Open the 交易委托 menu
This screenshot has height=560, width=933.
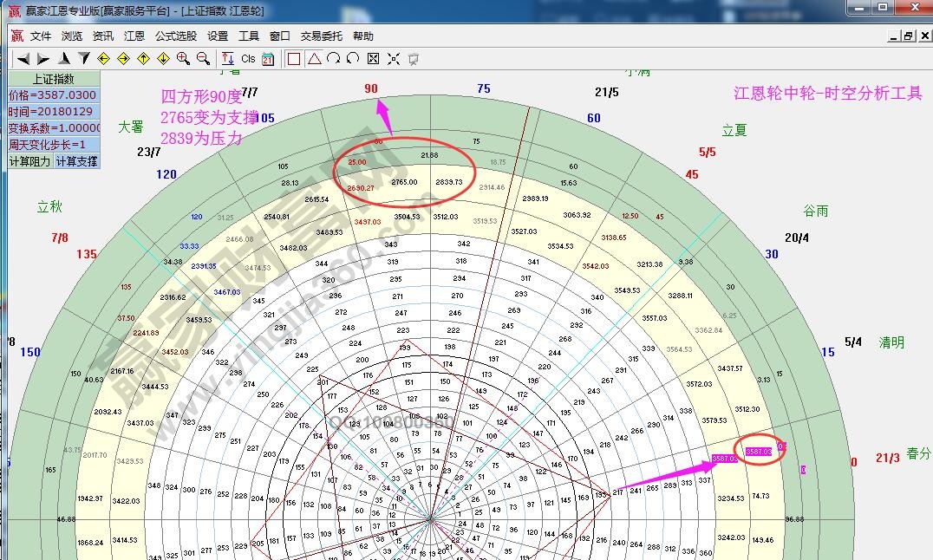click(322, 36)
